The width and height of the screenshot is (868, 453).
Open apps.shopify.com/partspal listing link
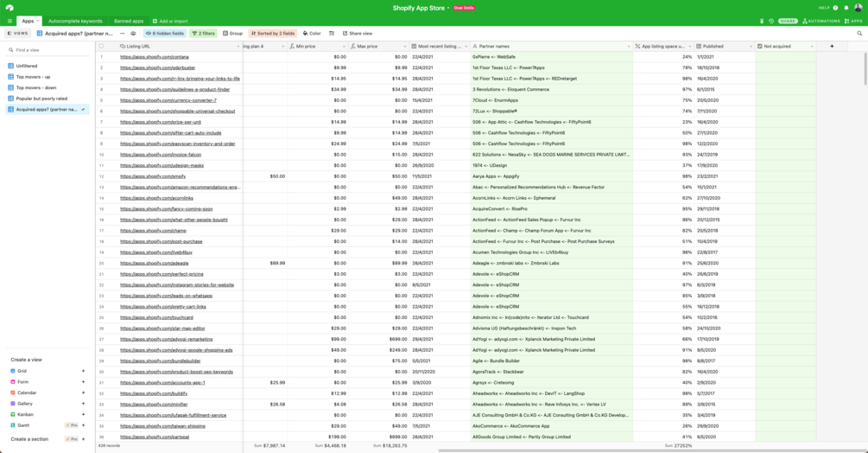[155, 437]
